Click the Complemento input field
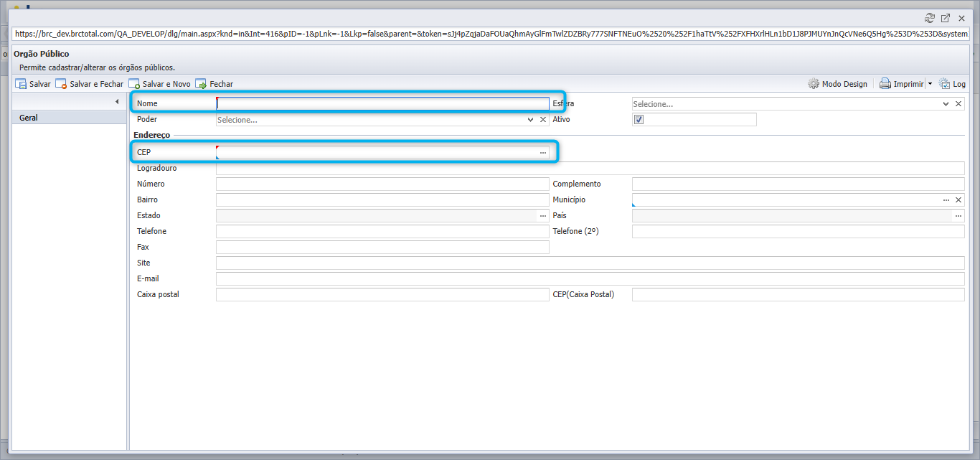The width and height of the screenshot is (980, 460). point(798,184)
